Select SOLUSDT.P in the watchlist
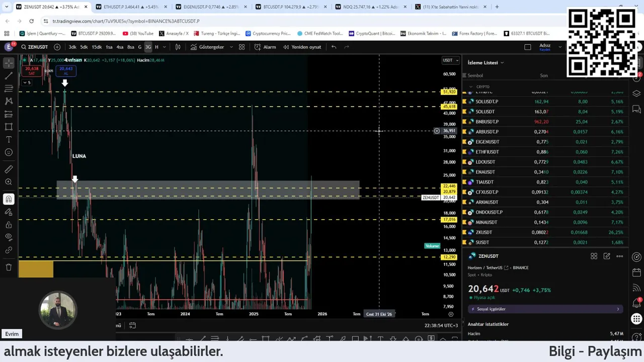644x362 pixels. pyautogui.click(x=546, y=102)
